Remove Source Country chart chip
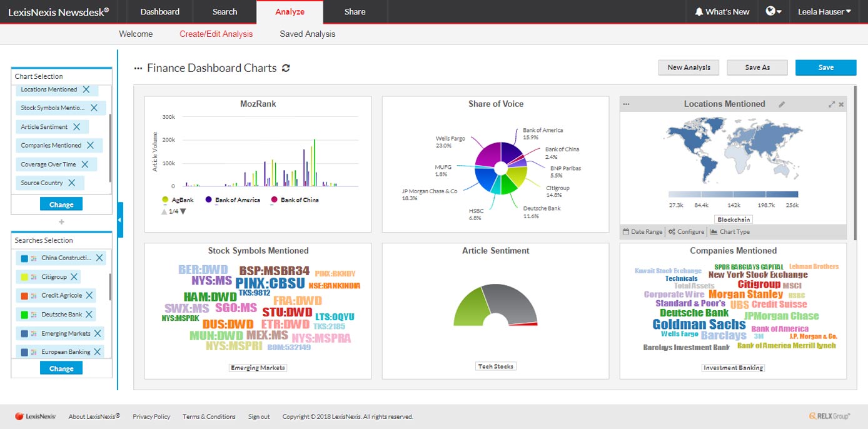Image resolution: width=868 pixels, height=429 pixels. click(x=71, y=183)
